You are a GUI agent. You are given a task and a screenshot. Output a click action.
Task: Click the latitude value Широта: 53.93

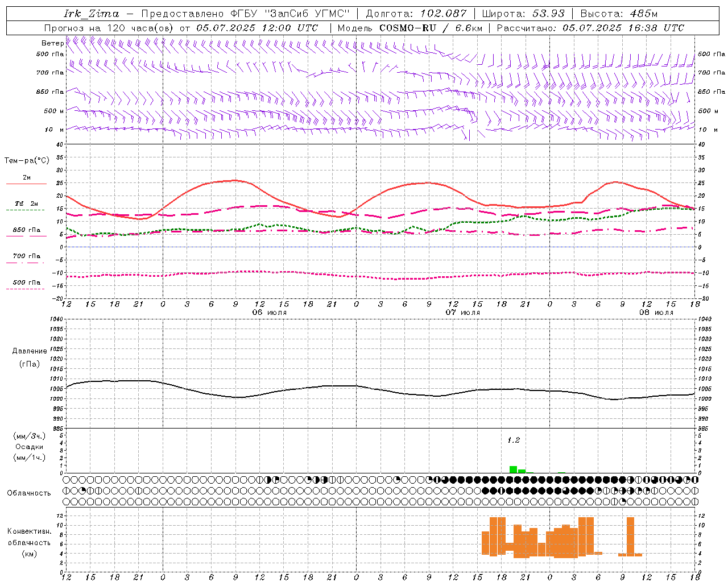523,14
